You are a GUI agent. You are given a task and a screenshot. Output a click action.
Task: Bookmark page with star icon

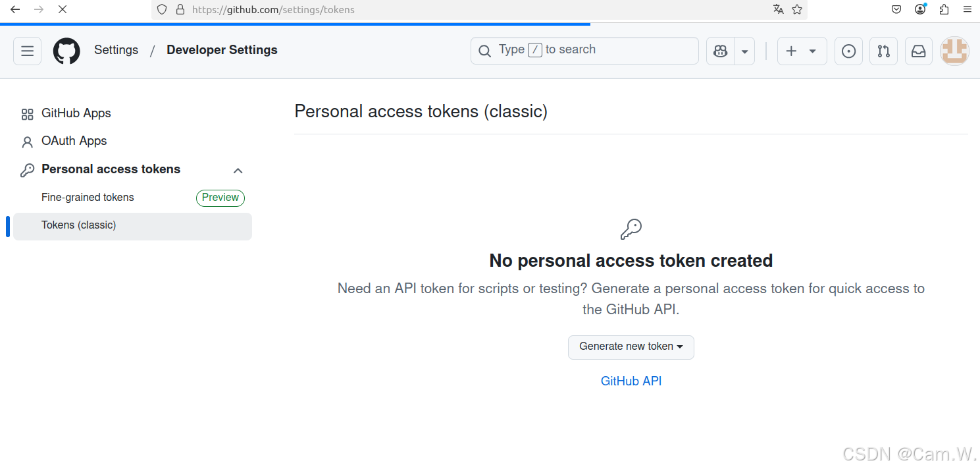click(797, 9)
